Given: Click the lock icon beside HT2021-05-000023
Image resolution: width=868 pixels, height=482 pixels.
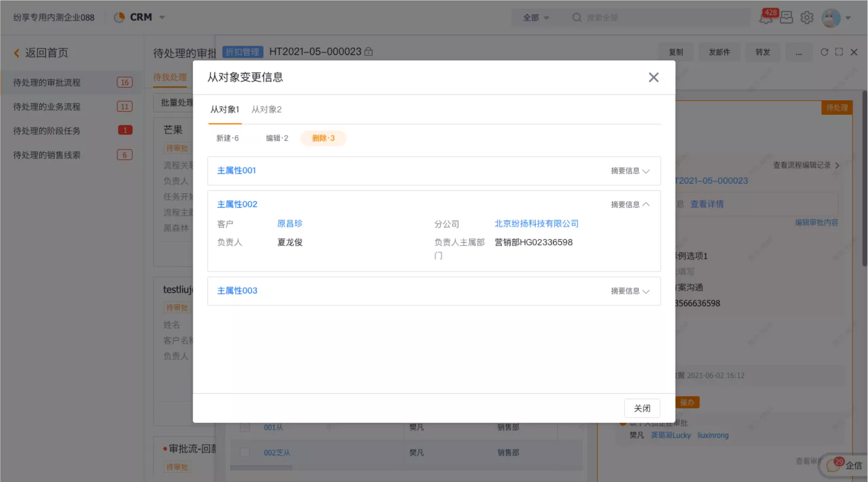Looking at the screenshot, I should pyautogui.click(x=368, y=52).
